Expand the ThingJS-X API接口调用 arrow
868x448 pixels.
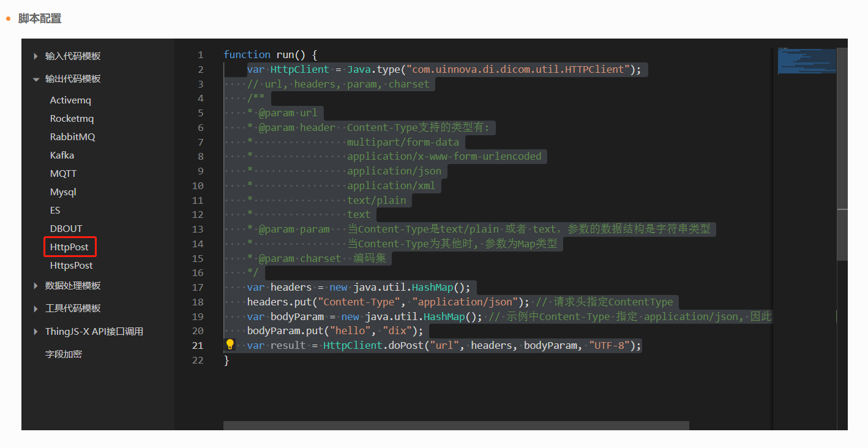(x=36, y=332)
